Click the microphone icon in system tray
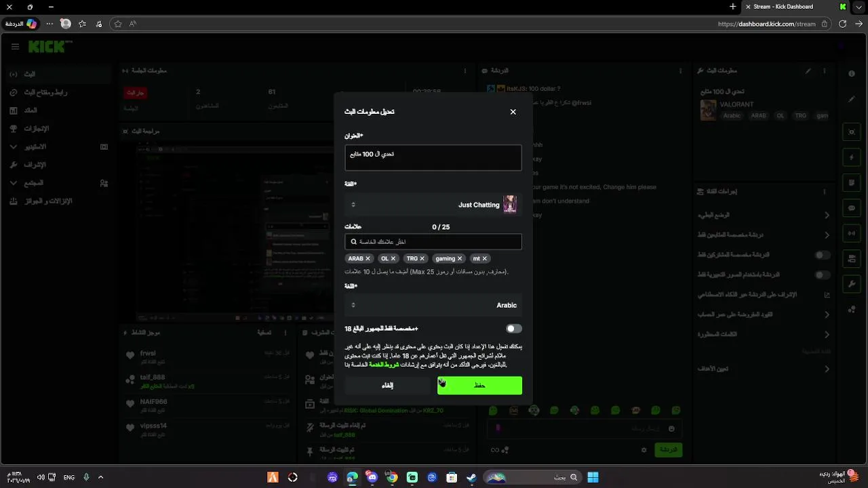Viewport: 868px width, 488px height. (x=86, y=477)
